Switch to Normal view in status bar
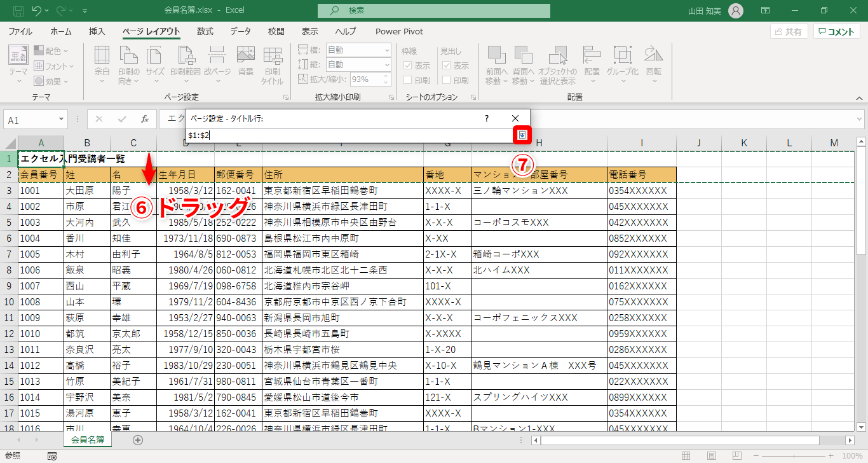The height and width of the screenshot is (463, 868). 686,456
